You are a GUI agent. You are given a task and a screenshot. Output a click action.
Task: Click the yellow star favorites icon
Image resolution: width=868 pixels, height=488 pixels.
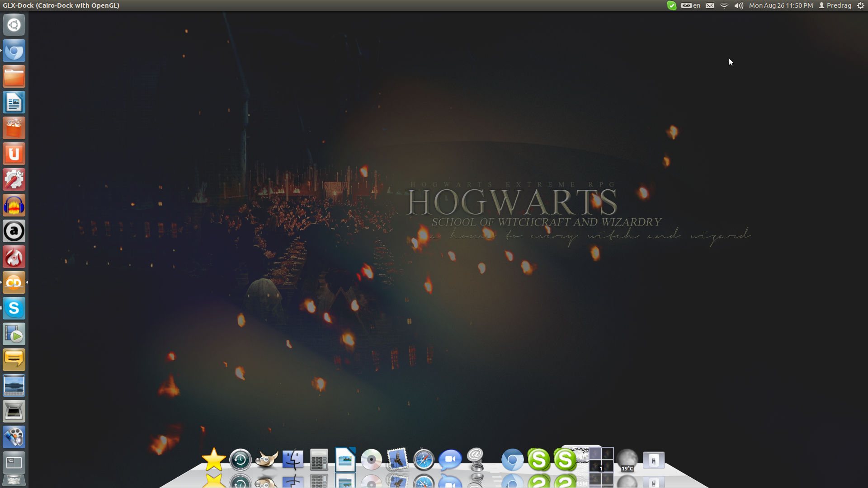[213, 460]
